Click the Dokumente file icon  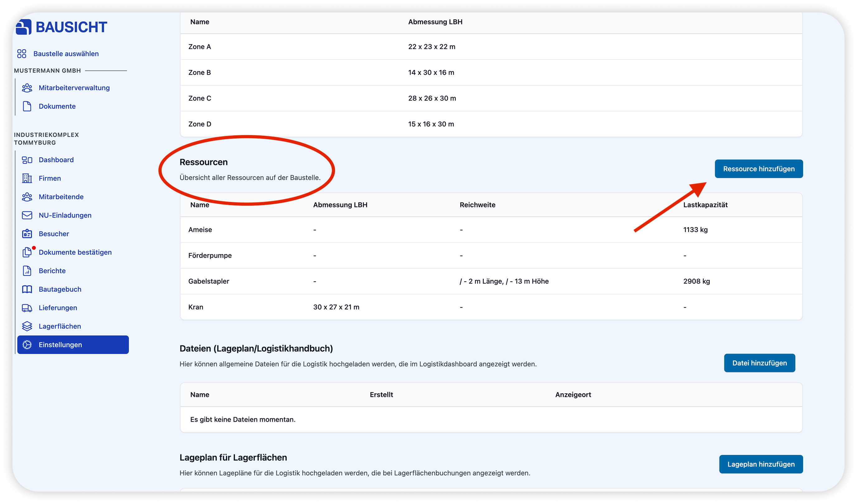[27, 106]
